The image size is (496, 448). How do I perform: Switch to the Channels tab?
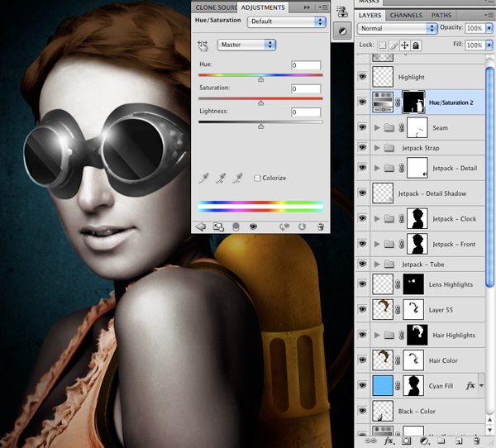point(406,15)
